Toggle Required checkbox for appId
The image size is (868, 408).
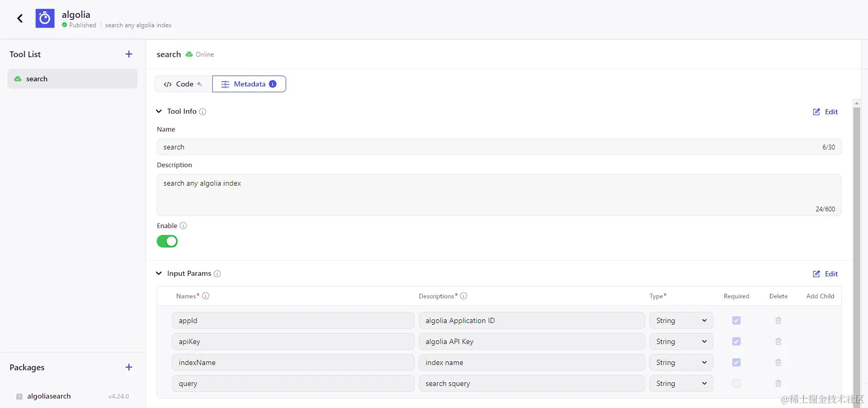736,320
